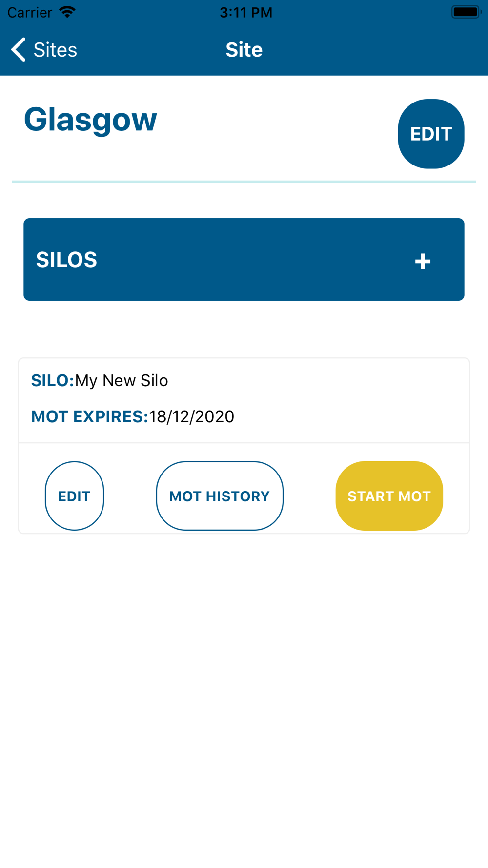This screenshot has height=868, width=488.
Task: Tap the SILOS heading text
Action: pyautogui.click(x=66, y=260)
